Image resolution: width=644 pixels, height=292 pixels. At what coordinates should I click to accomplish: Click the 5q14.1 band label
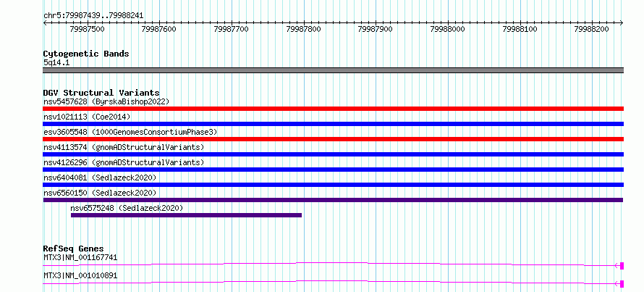[x=56, y=63]
